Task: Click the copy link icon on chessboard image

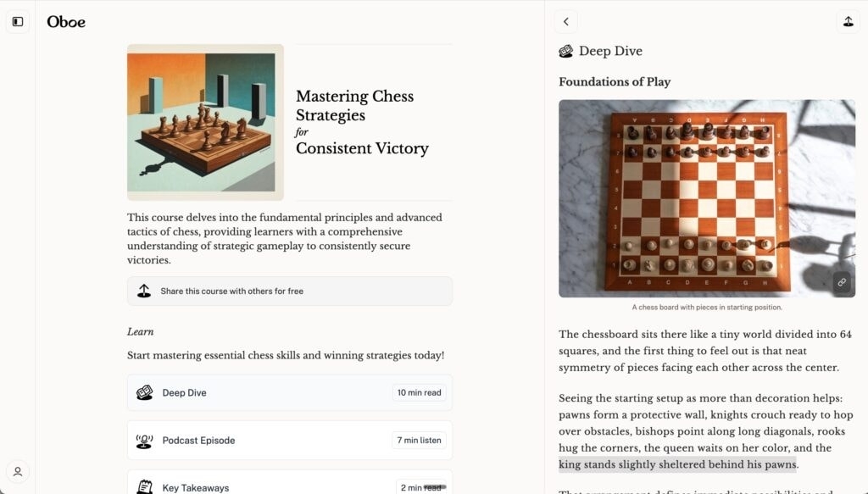Action: (841, 282)
